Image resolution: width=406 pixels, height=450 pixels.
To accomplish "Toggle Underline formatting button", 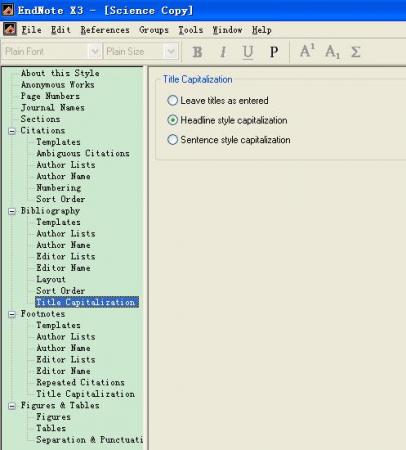I will point(248,52).
